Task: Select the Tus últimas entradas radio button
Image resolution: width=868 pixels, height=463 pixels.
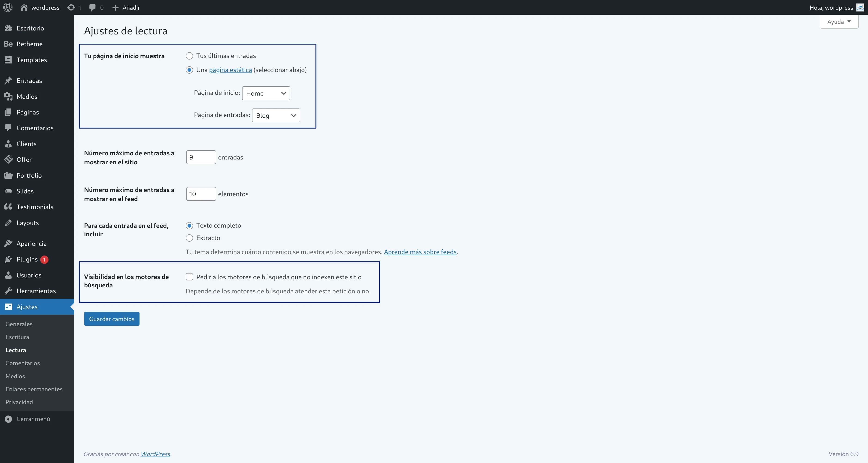Action: 189,56
